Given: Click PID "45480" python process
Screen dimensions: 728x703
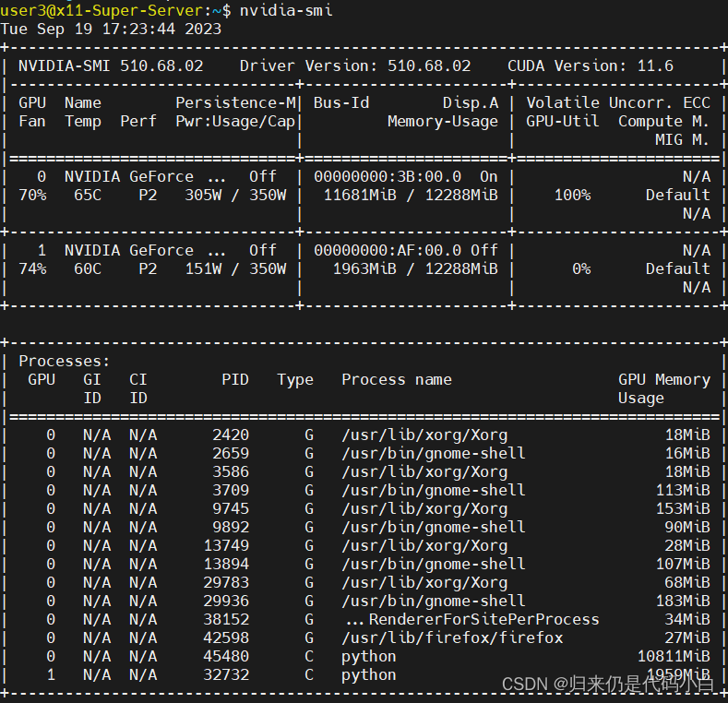Looking at the screenshot, I should (226, 657).
